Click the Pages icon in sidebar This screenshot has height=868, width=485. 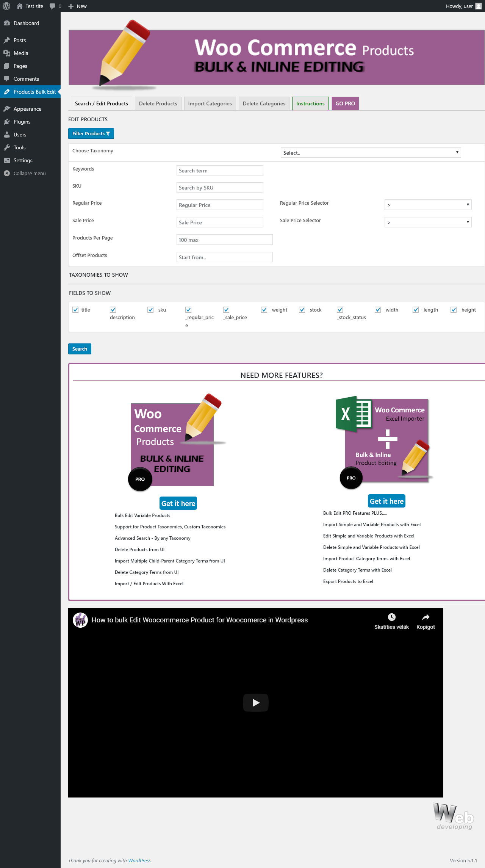pos(7,66)
